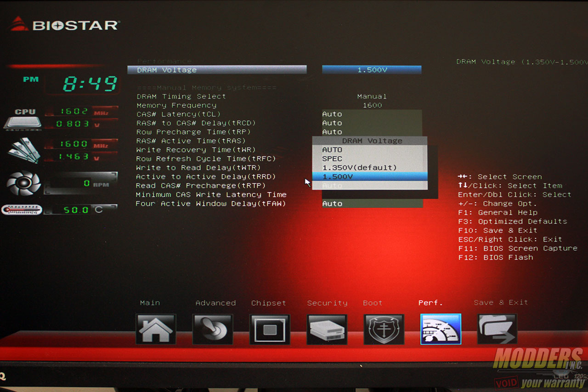This screenshot has width=588, height=392.
Task: Select Minimum CAS Write Latency Time label
Action: click(211, 194)
